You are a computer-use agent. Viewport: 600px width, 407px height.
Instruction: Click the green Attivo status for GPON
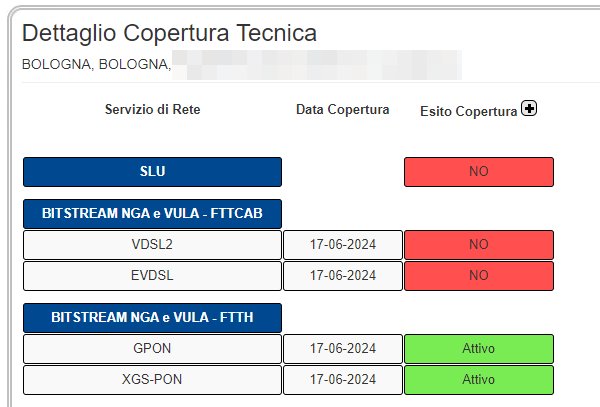coord(479,349)
